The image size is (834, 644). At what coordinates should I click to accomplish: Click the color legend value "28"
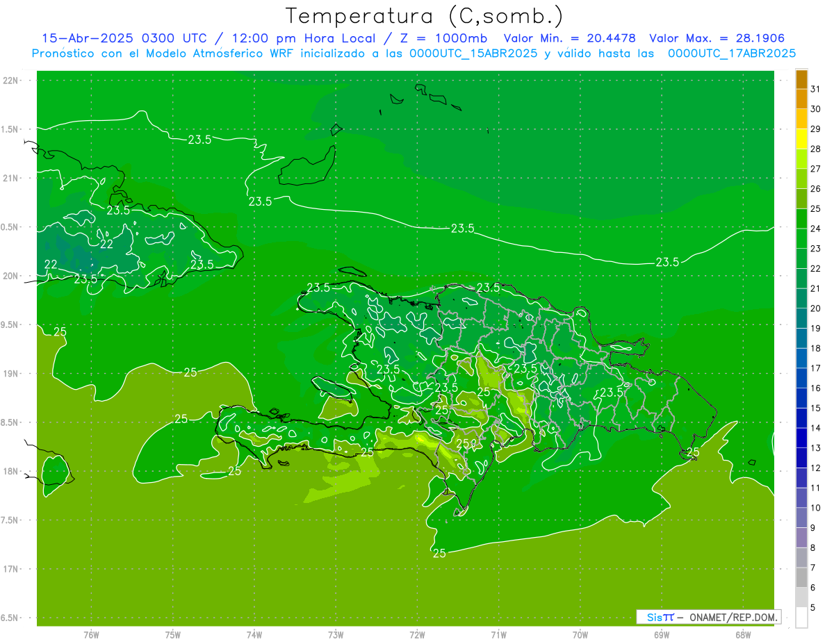pos(816,149)
